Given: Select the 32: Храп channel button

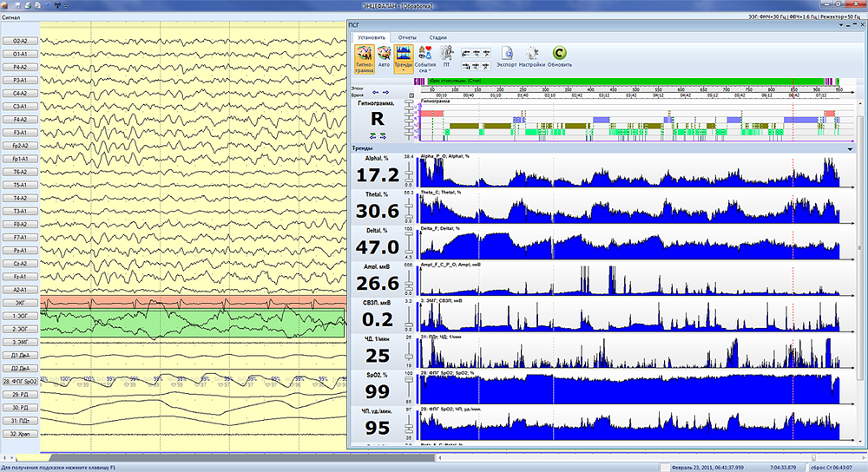Looking at the screenshot, I should click(x=20, y=434).
